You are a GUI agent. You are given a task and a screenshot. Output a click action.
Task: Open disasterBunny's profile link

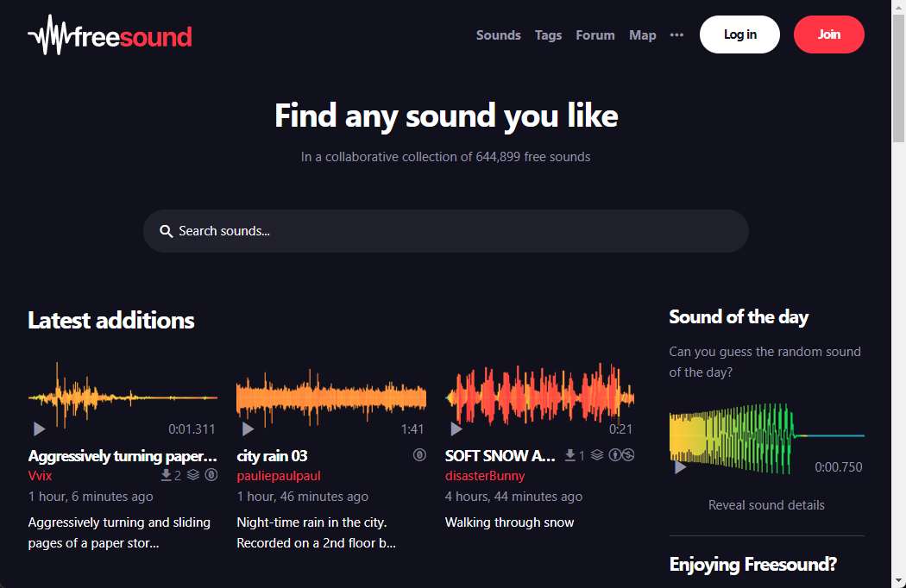[x=484, y=475]
